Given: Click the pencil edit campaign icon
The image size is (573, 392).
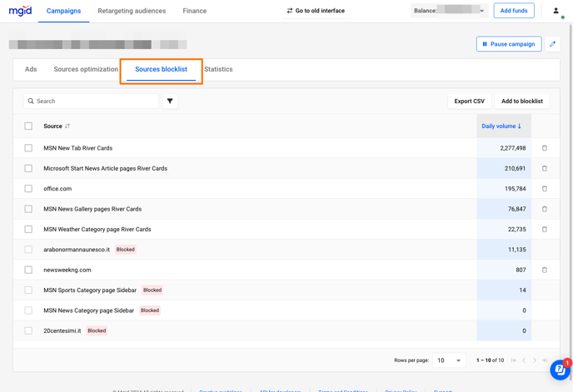Looking at the screenshot, I should coord(552,44).
